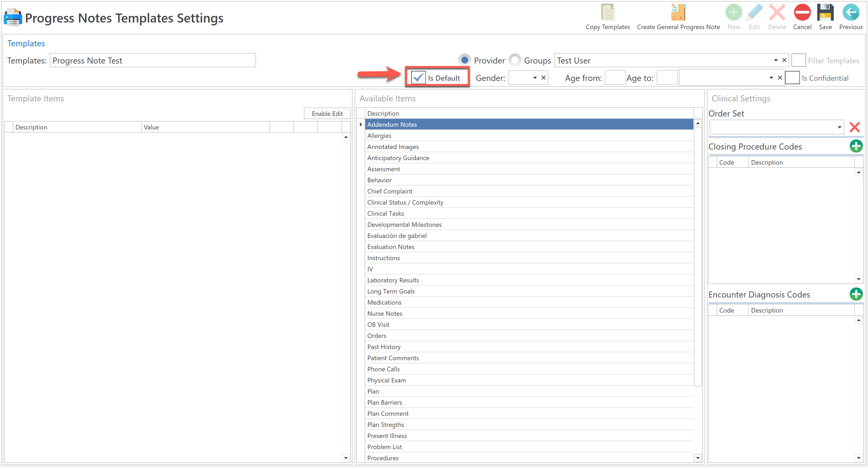Screen dimensions: 868x469
Task: Click the Copy Templates icon
Action: tap(607, 13)
